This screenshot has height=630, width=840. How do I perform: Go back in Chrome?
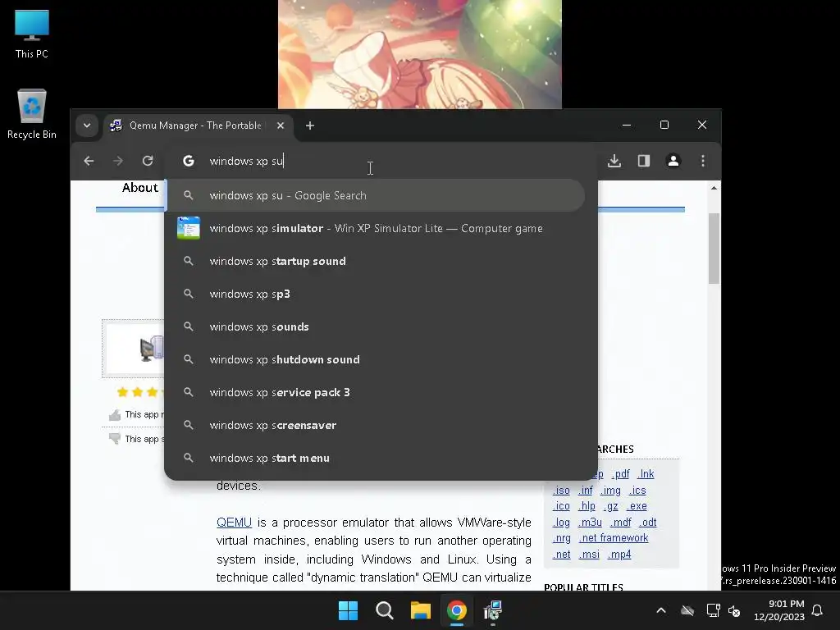[89, 161]
